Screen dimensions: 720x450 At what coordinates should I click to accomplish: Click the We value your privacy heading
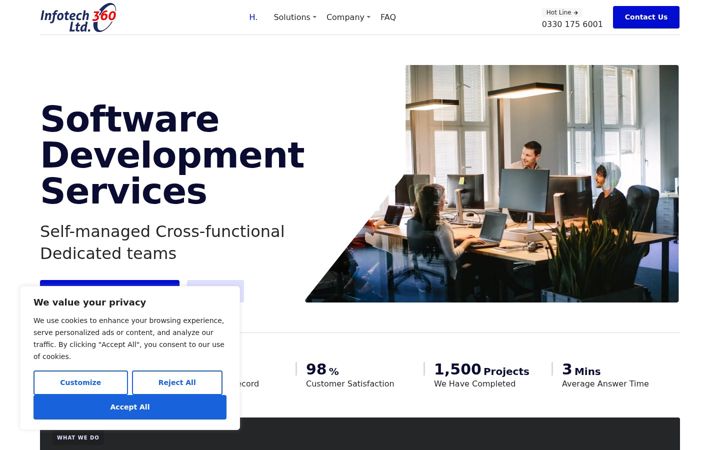click(90, 302)
